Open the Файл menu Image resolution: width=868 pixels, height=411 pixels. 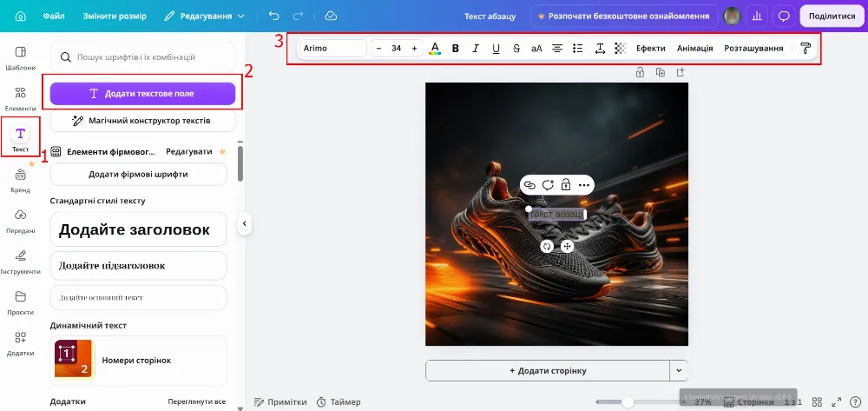pos(54,16)
